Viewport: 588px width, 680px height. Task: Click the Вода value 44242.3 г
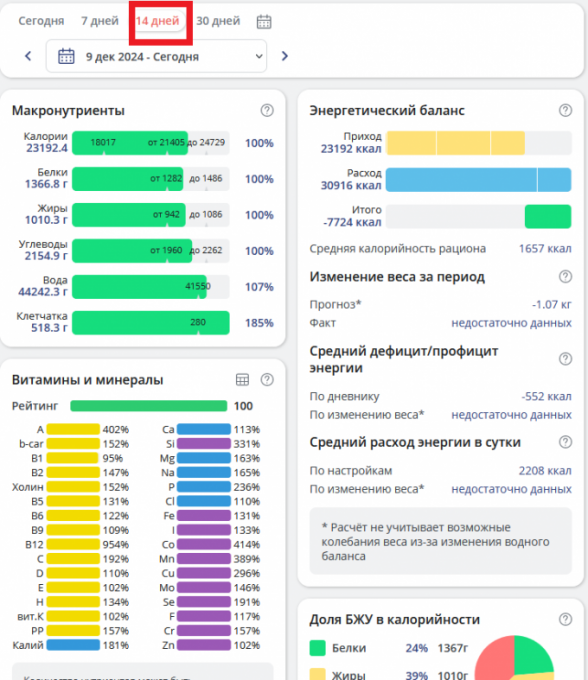43,292
